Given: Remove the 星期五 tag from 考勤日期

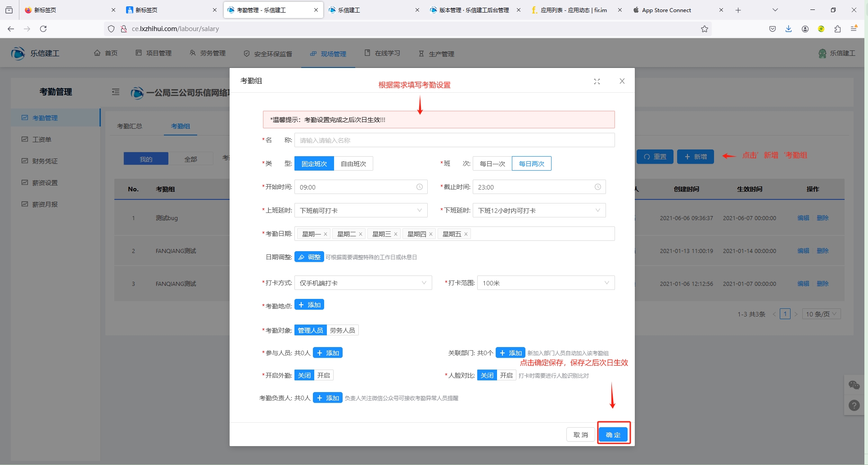Looking at the screenshot, I should (x=466, y=234).
